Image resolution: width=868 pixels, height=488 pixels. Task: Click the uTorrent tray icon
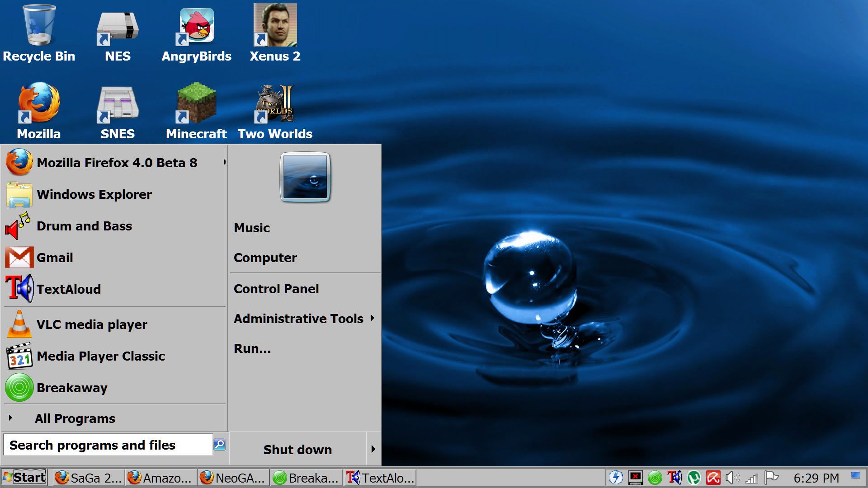coord(693,478)
